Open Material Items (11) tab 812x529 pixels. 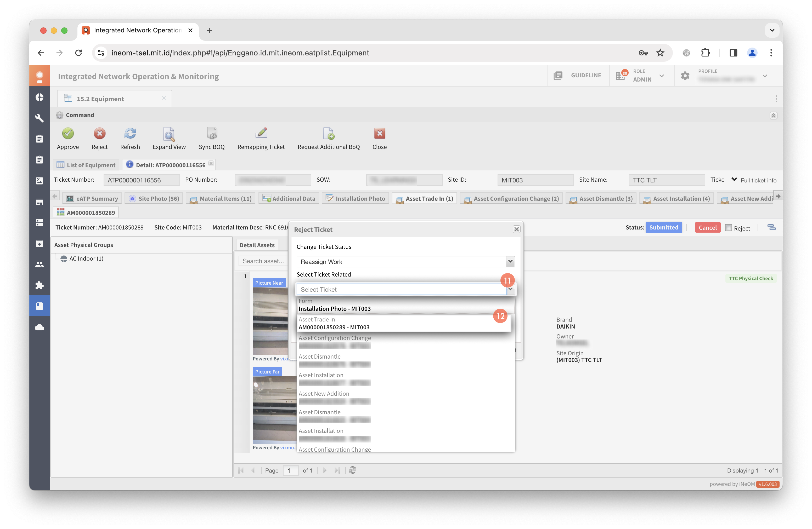tap(221, 198)
